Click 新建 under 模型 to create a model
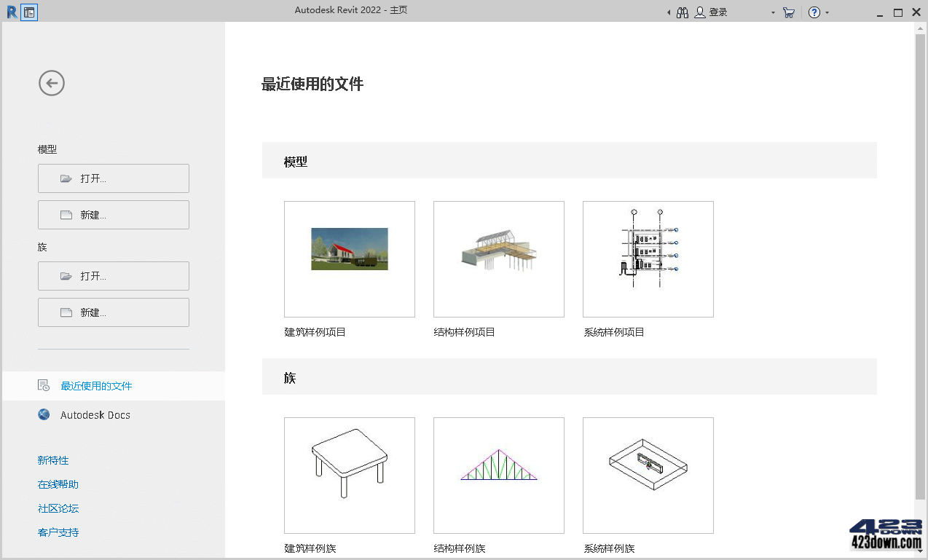 coord(113,214)
